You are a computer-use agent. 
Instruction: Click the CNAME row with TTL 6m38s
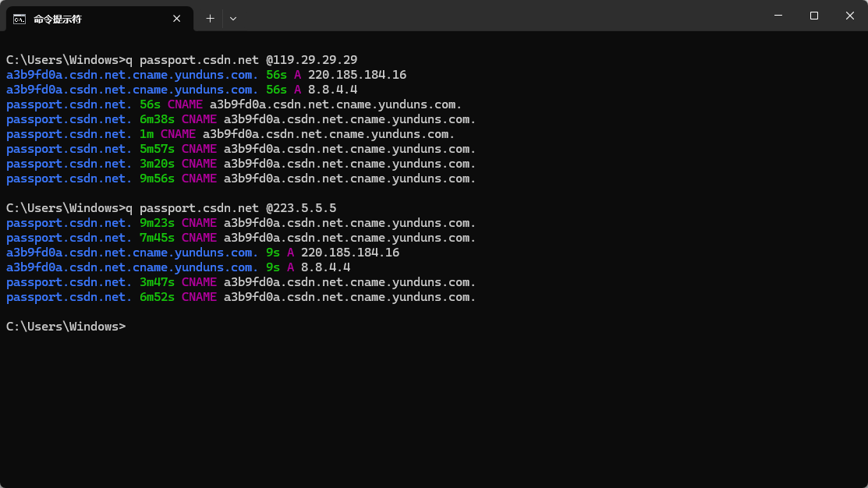point(241,119)
